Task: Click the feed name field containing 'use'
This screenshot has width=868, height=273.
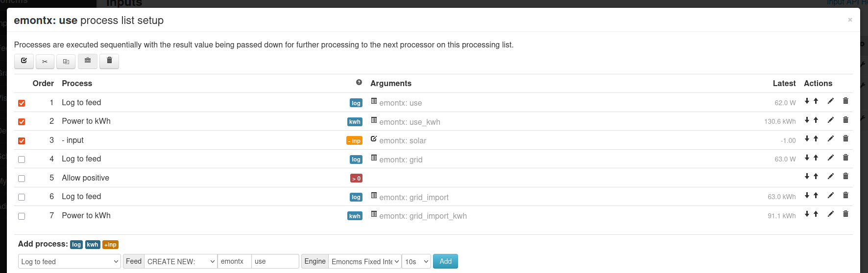Action: tap(275, 262)
